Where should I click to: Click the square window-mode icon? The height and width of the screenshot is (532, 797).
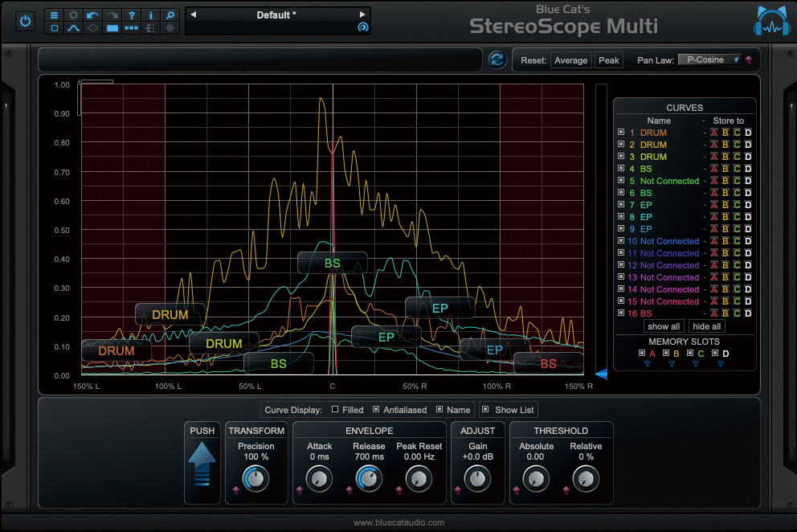(x=55, y=28)
